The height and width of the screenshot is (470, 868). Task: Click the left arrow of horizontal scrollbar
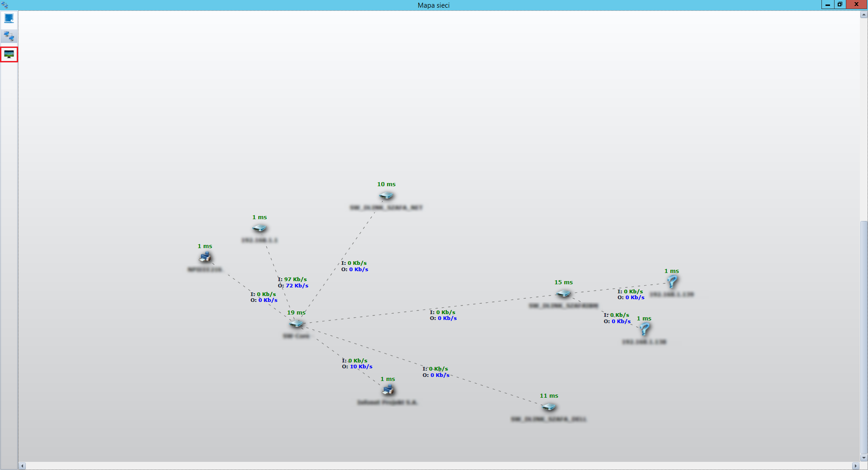[22, 466]
